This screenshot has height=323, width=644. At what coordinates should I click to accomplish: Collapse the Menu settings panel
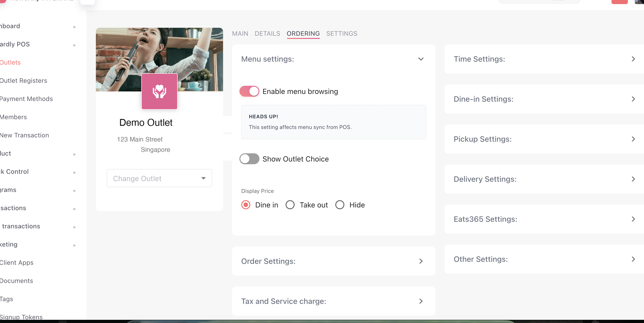(x=421, y=59)
